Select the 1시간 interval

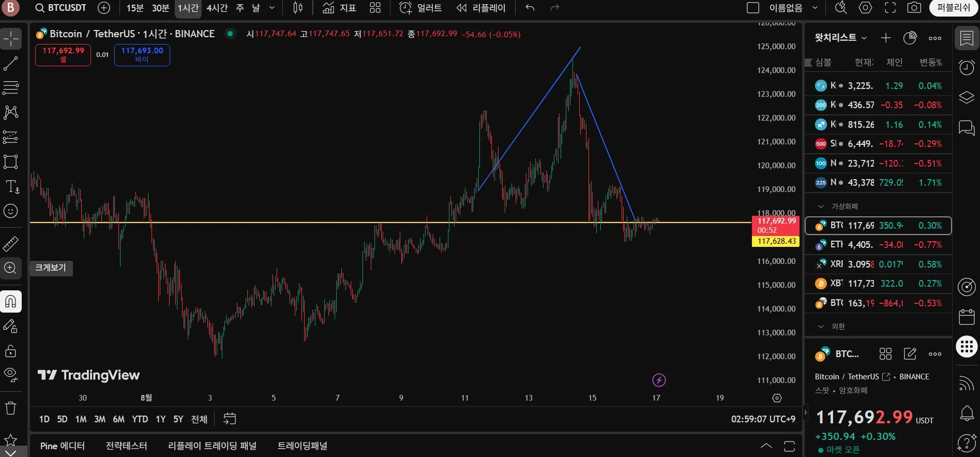tap(188, 8)
